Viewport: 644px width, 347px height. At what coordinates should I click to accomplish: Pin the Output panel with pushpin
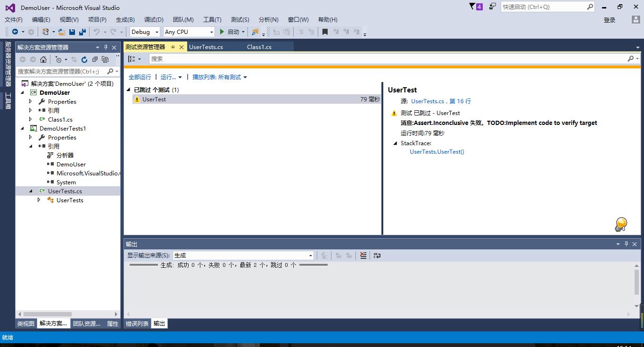point(626,244)
